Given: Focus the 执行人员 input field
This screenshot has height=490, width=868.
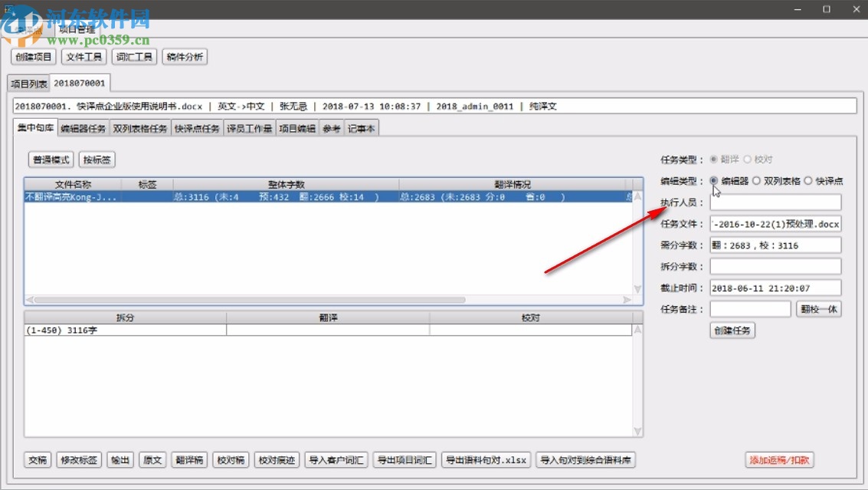Looking at the screenshot, I should pos(775,202).
